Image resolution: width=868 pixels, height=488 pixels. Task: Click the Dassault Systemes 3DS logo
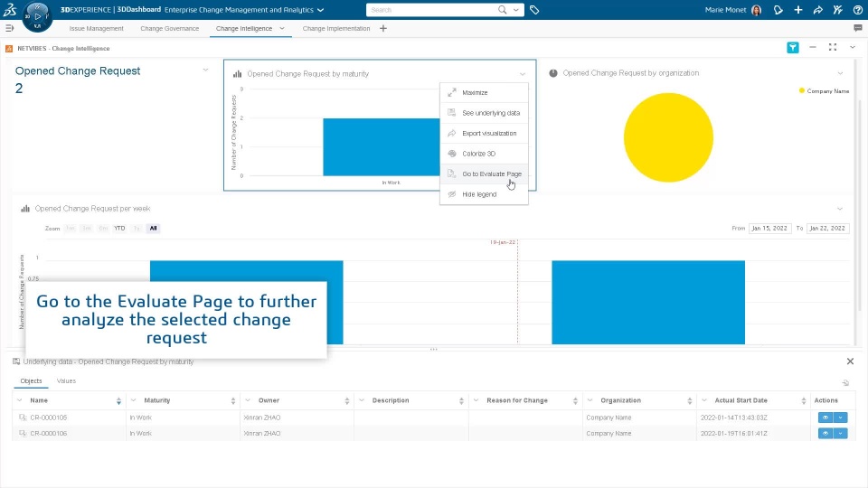pos(10,9)
